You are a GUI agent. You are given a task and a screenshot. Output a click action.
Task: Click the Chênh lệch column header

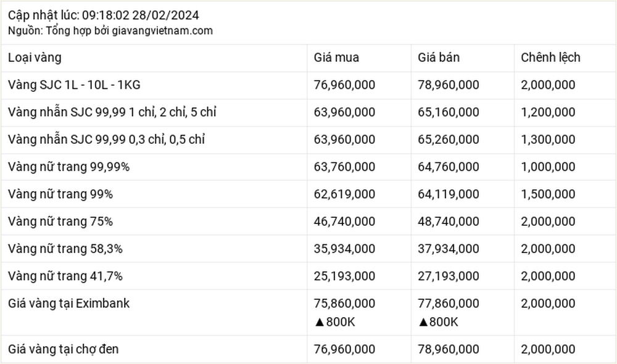[x=550, y=57]
